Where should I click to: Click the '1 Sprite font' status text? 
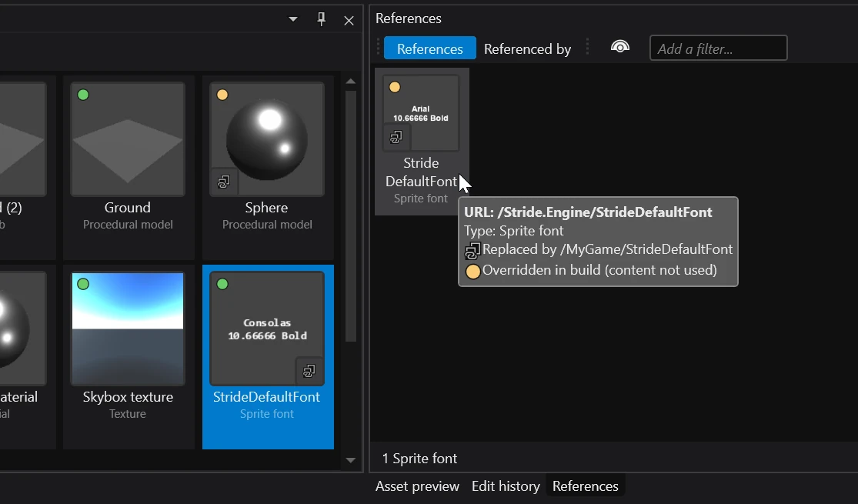pos(419,459)
